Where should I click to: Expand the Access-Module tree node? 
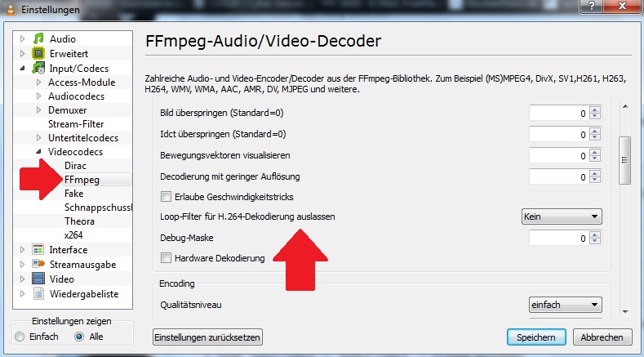point(38,83)
